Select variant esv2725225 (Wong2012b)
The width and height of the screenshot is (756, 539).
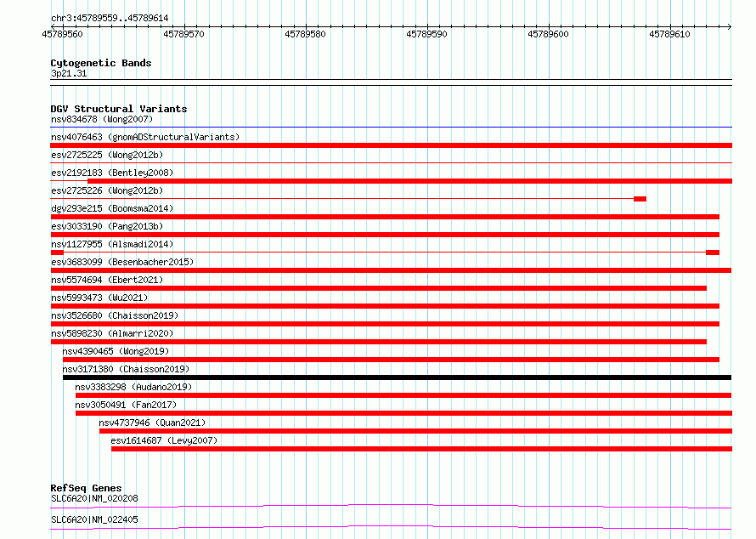(107, 155)
